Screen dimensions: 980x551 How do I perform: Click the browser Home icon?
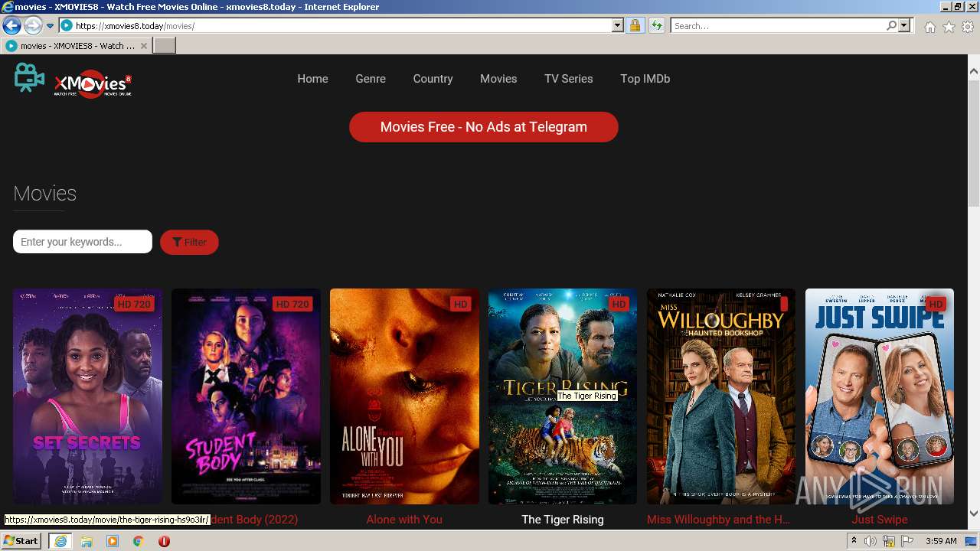pos(929,25)
